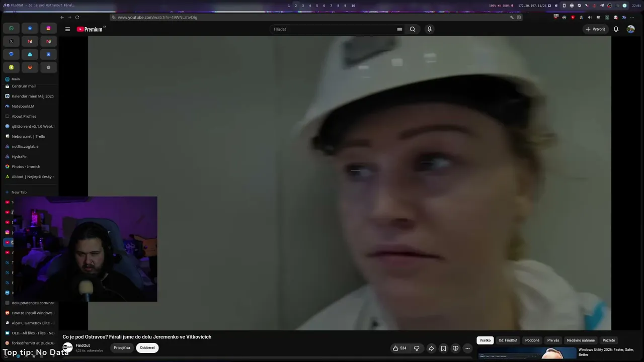Select the 'Pre vás' filter chip
The height and width of the screenshot is (362, 644).
coord(553,340)
